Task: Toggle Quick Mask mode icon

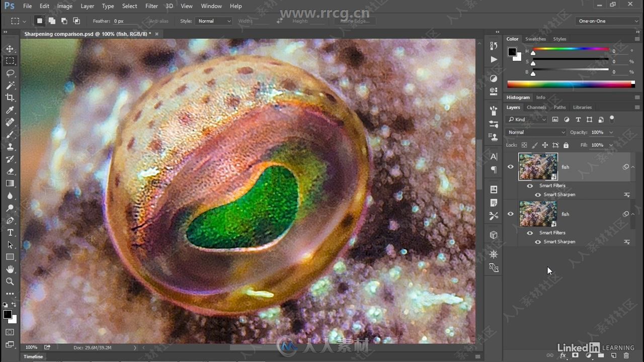Action: (x=10, y=332)
